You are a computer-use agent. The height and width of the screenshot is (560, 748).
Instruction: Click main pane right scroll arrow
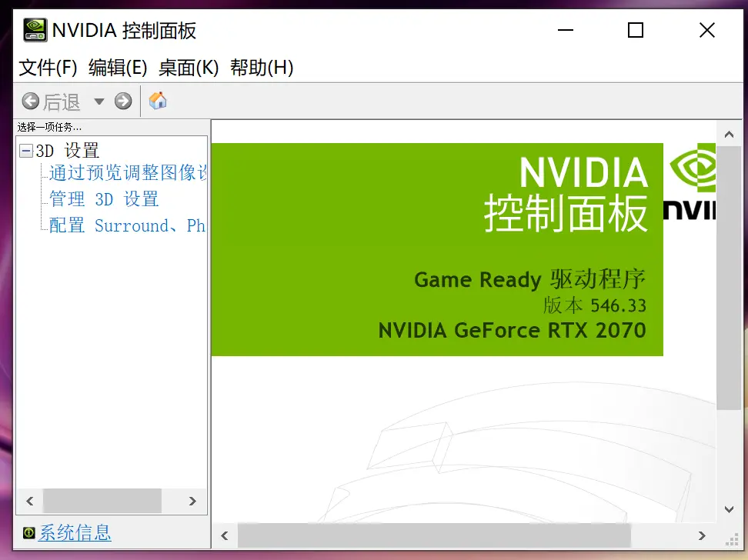702,535
